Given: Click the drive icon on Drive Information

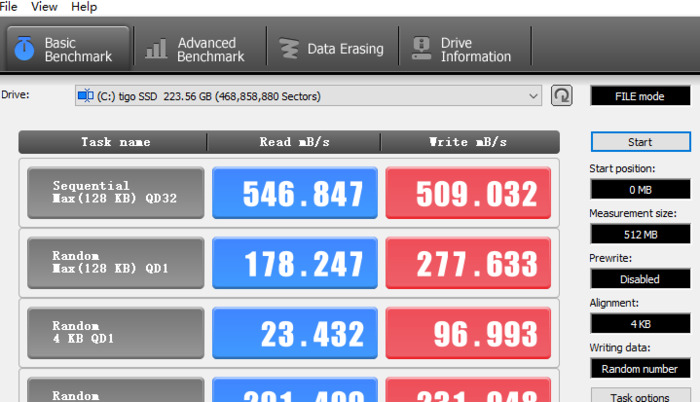Looking at the screenshot, I should (x=422, y=48).
